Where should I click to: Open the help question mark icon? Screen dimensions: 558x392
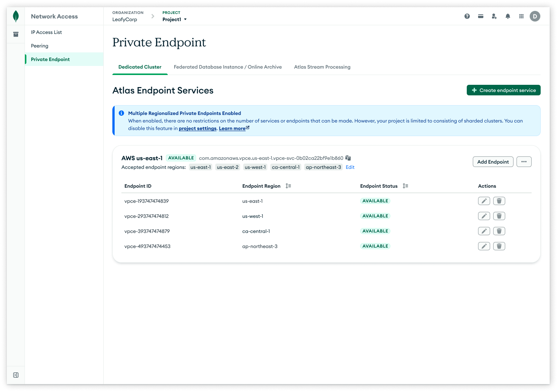467,16
